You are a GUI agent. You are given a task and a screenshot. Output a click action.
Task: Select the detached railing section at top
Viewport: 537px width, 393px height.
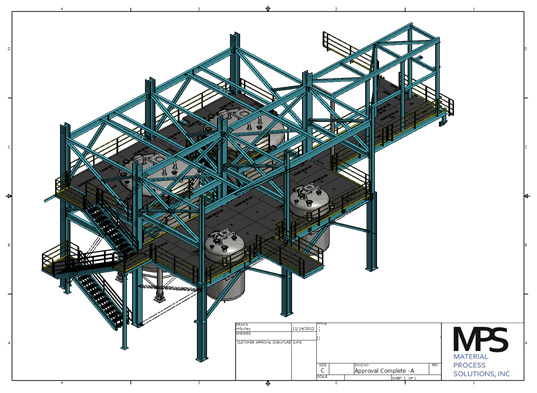click(x=346, y=47)
